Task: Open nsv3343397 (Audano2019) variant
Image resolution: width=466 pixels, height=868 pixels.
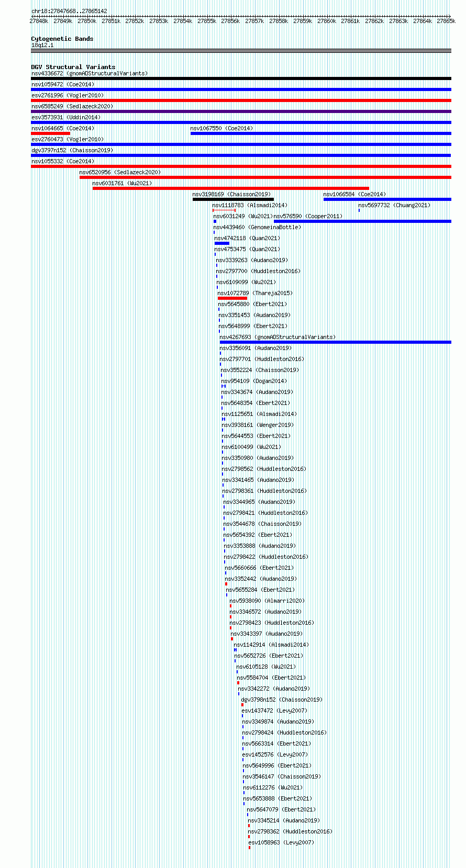Action: click(x=267, y=634)
